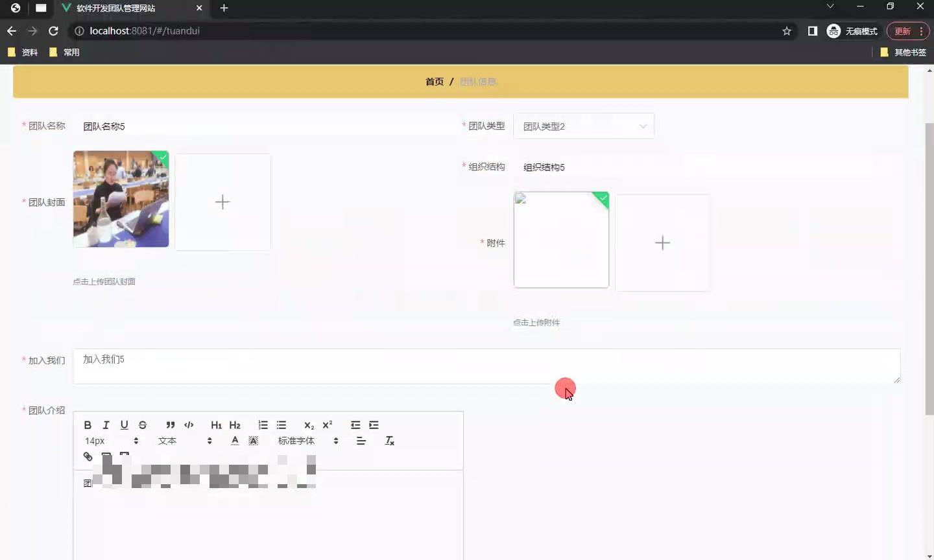Insert a code block
This screenshot has width=934, height=560.
point(189,425)
